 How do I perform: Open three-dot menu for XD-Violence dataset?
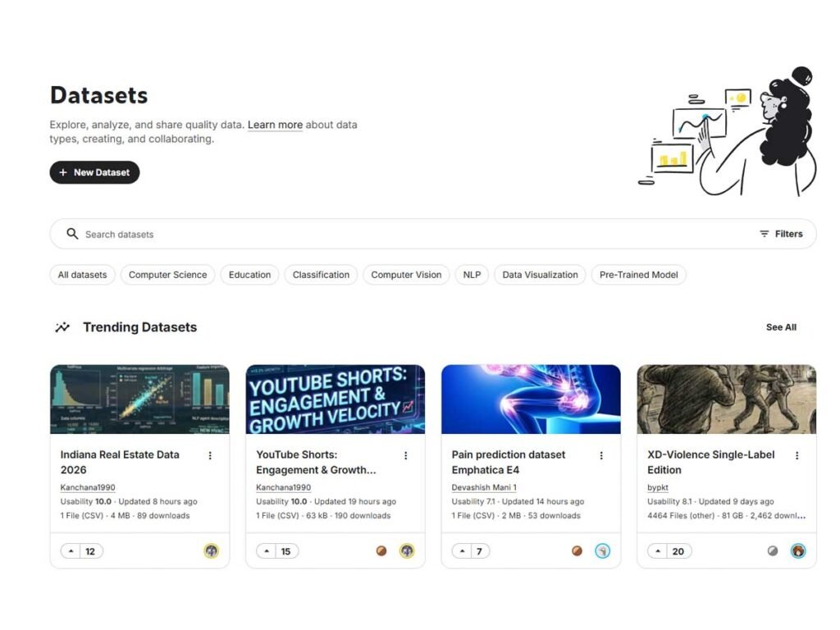pyautogui.click(x=797, y=455)
